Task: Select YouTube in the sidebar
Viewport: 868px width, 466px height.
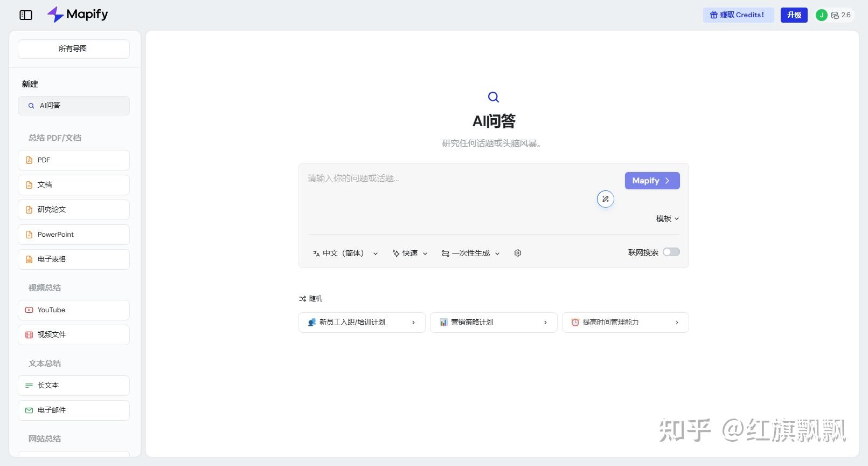Action: pyautogui.click(x=74, y=310)
